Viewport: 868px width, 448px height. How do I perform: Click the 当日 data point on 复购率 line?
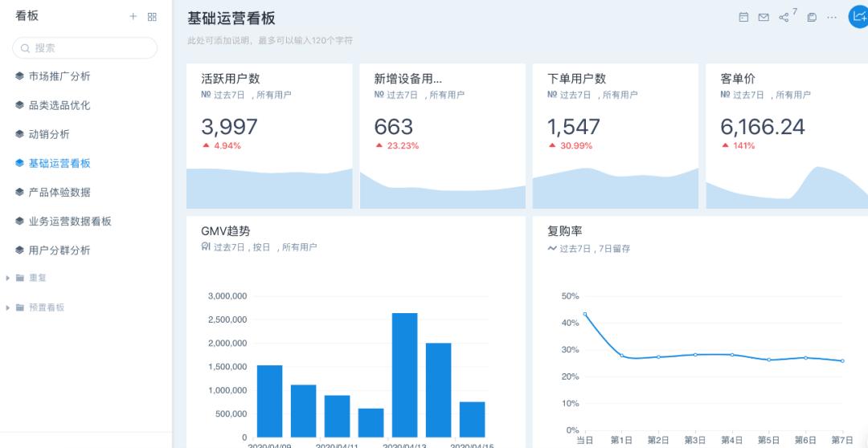coord(585,314)
